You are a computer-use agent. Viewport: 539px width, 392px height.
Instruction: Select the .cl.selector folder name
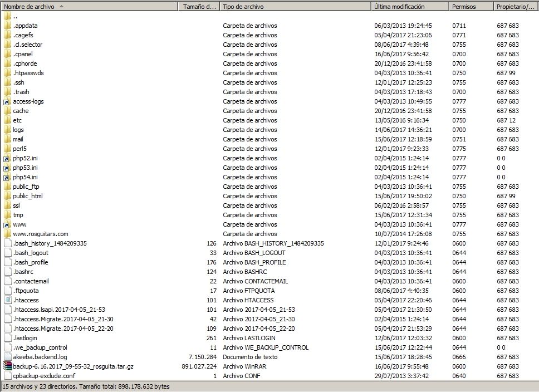(x=28, y=45)
